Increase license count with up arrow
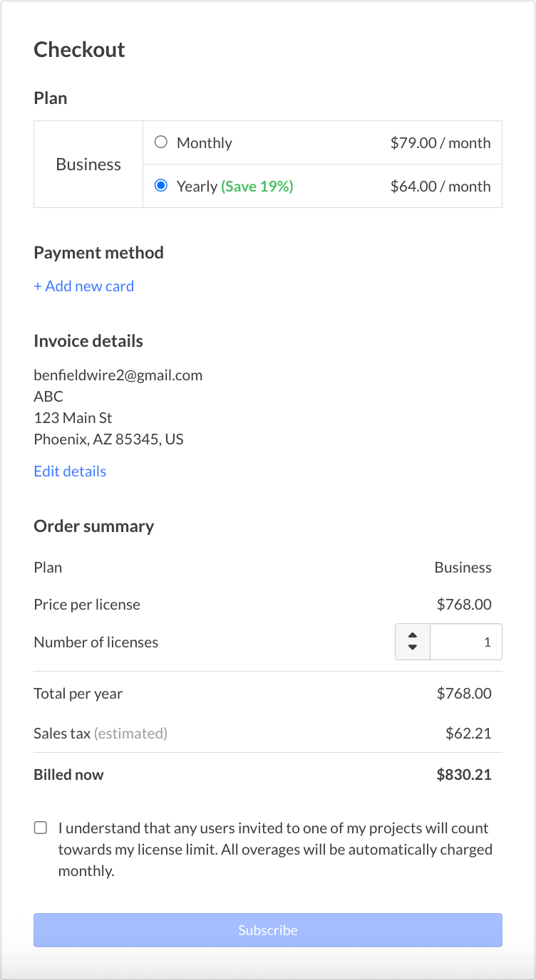The width and height of the screenshot is (536, 980). (x=412, y=635)
